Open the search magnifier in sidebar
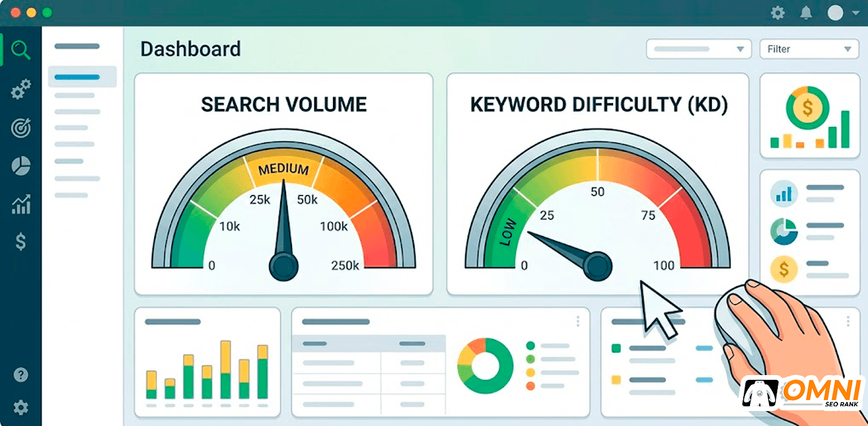This screenshot has height=426, width=868. (x=21, y=50)
